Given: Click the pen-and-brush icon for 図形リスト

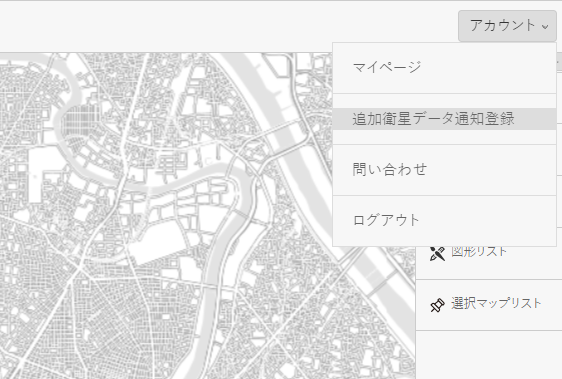Looking at the screenshot, I should pos(437,254).
